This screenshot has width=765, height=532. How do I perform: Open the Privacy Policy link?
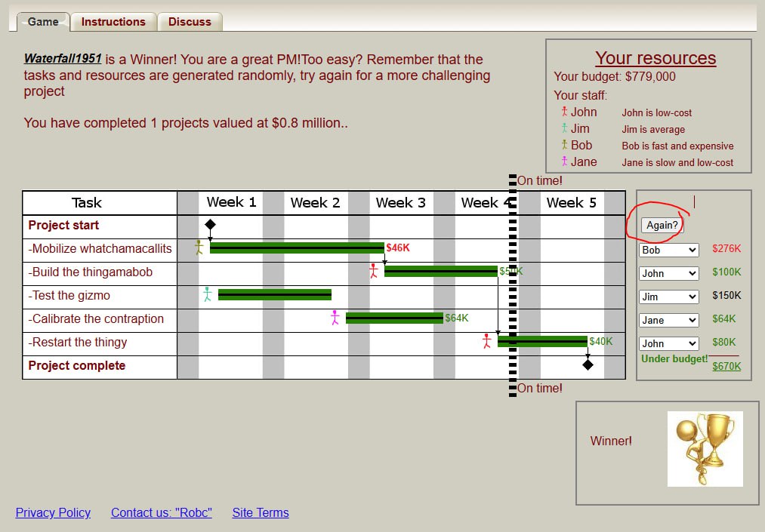pos(53,512)
